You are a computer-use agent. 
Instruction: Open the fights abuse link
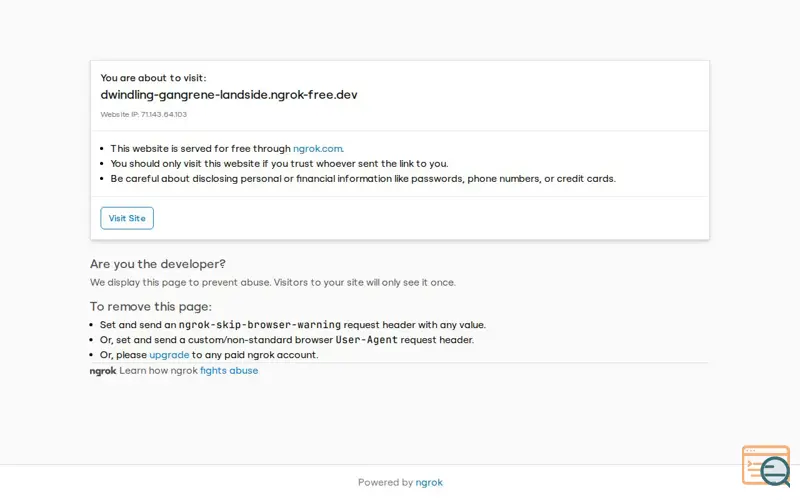229,371
